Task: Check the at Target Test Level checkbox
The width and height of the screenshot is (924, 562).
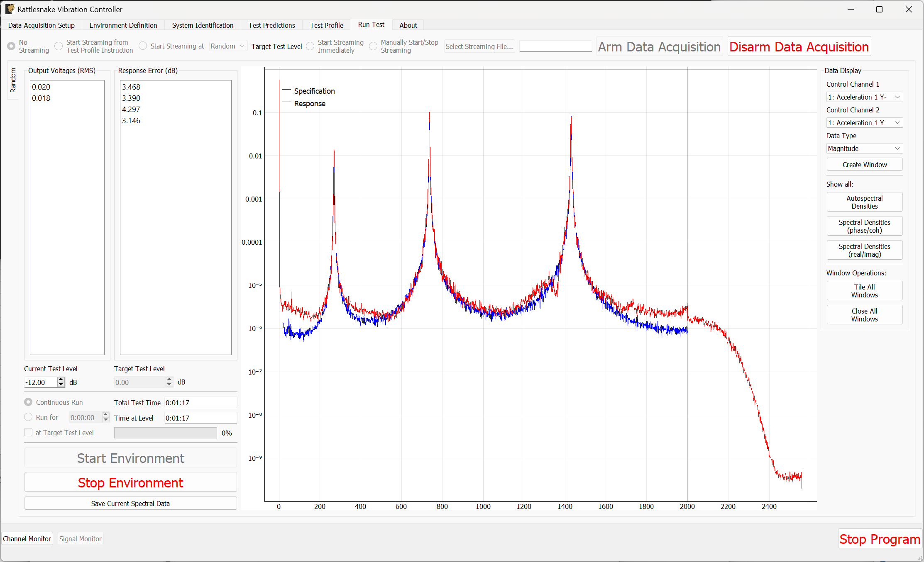Action: point(28,432)
